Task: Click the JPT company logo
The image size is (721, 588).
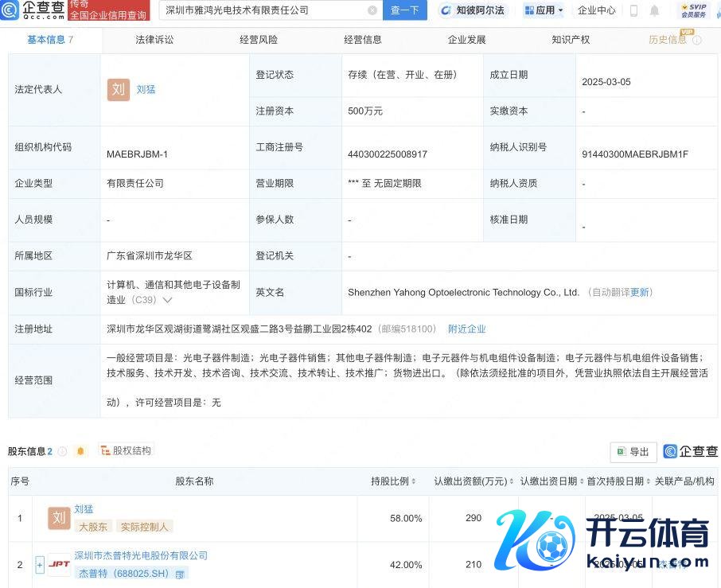Action: tap(59, 564)
